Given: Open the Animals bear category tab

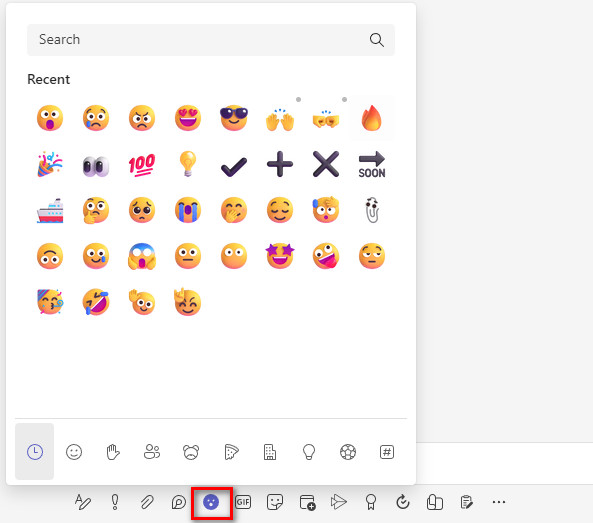Looking at the screenshot, I should (191, 452).
